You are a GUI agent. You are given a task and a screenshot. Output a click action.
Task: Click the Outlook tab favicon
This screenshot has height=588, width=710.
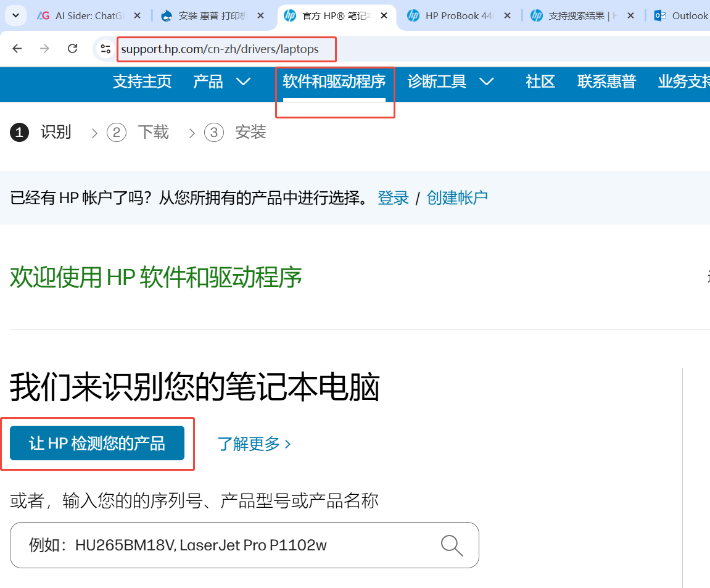coord(660,16)
